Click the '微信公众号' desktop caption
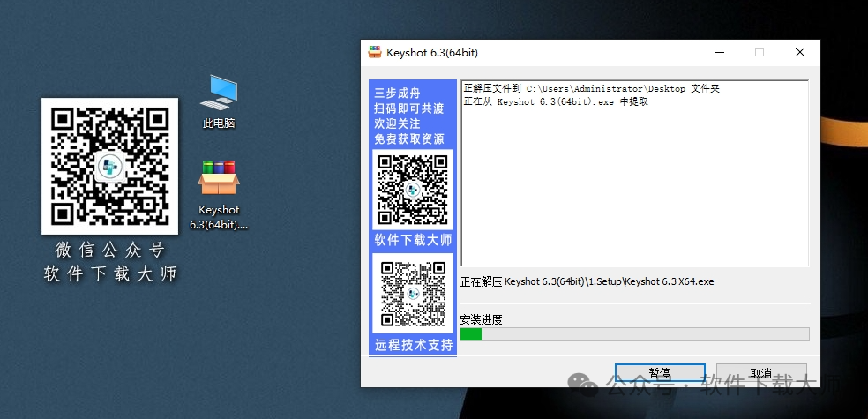Screen dimensions: 868x419 click(x=109, y=251)
